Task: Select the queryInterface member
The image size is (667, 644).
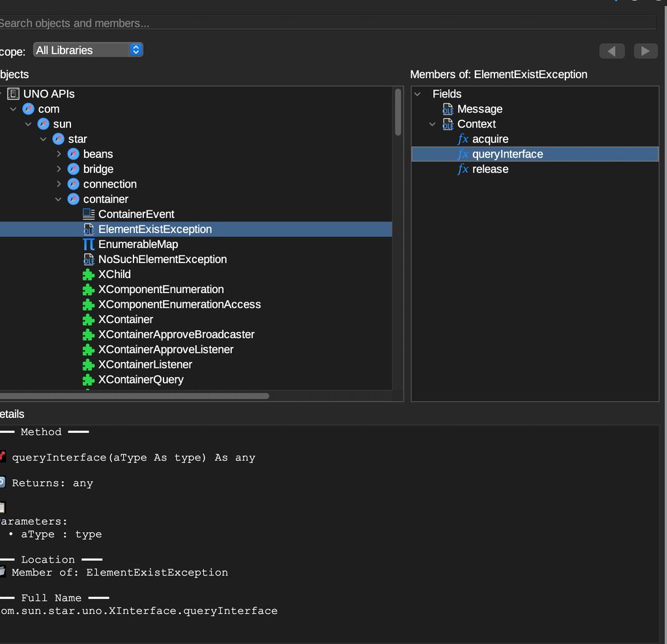Action: [x=507, y=154]
